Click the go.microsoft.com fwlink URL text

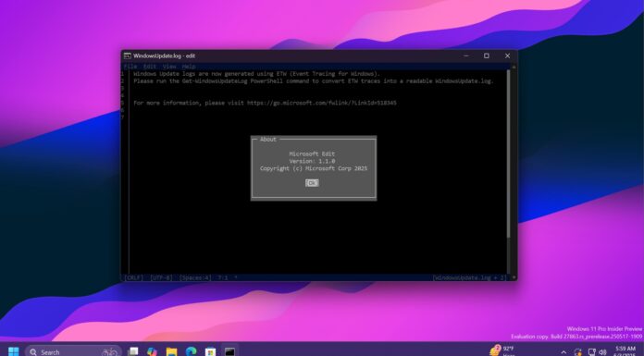pyautogui.click(x=322, y=103)
